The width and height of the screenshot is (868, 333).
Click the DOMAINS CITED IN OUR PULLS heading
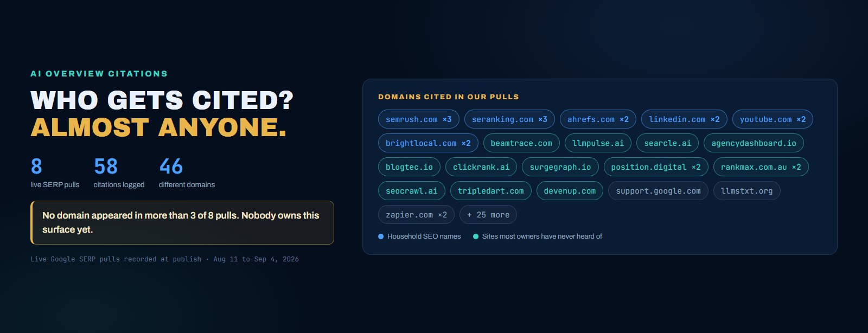(x=449, y=97)
